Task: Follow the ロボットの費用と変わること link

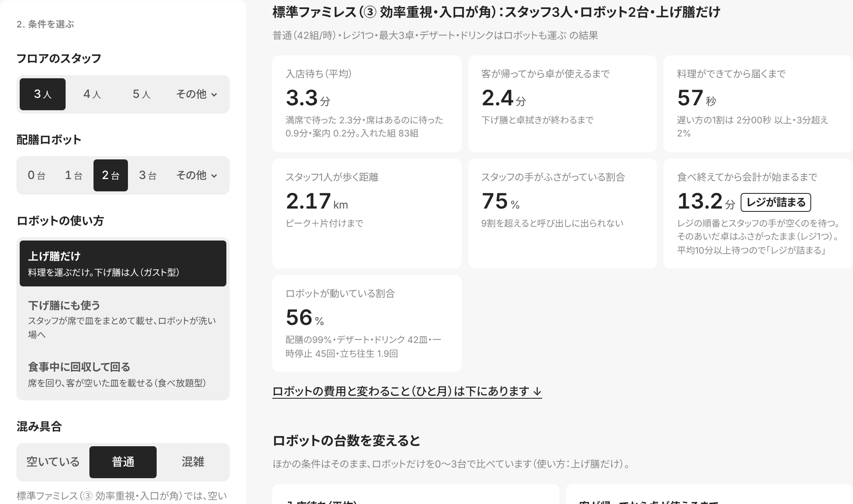Action: tap(407, 391)
